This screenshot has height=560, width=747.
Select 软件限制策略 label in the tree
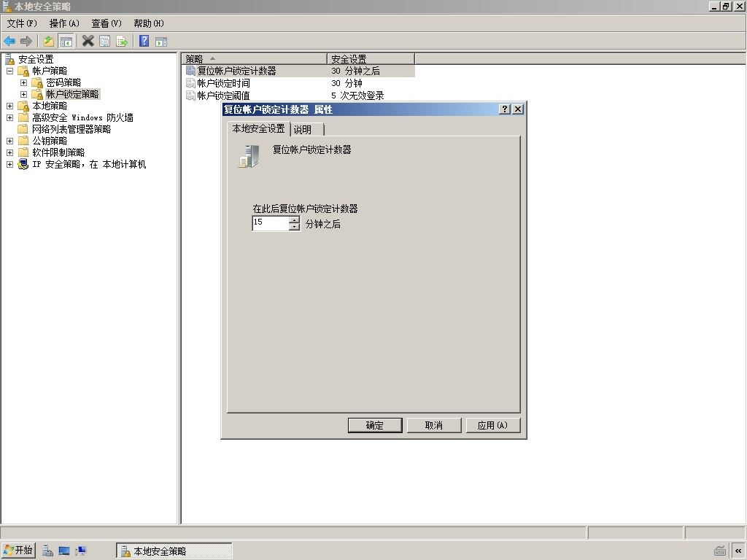pyautogui.click(x=58, y=152)
